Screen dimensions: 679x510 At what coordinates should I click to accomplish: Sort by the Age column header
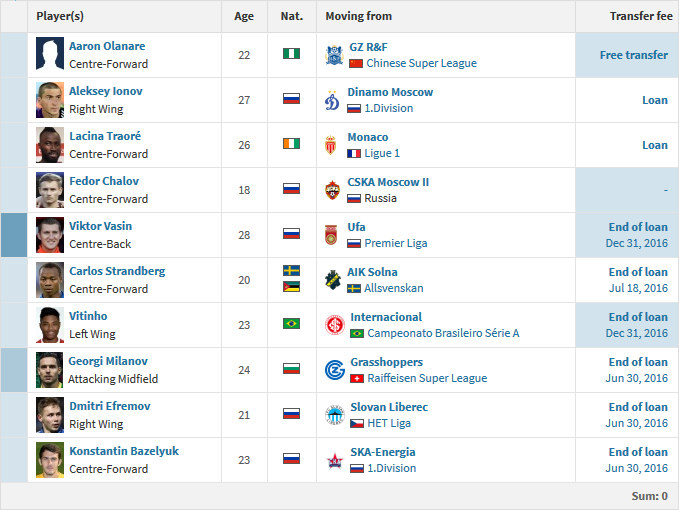pyautogui.click(x=244, y=16)
